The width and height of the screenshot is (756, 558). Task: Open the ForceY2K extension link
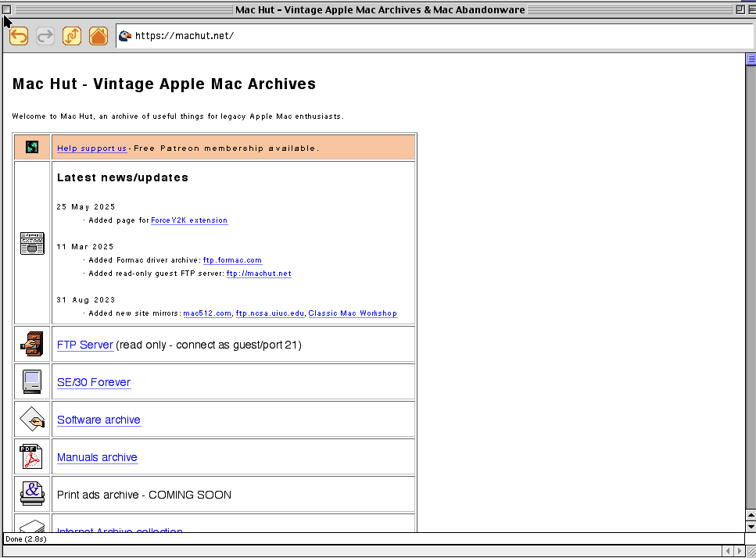(x=189, y=220)
